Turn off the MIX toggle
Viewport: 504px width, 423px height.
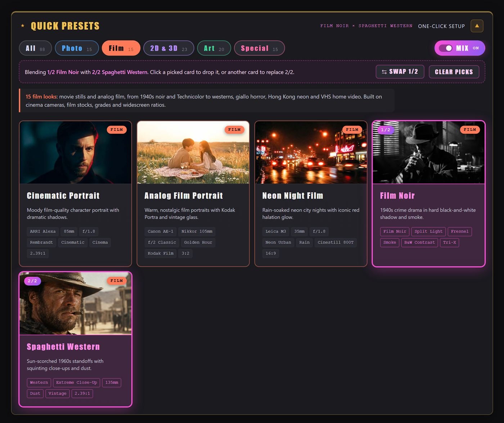coord(460,48)
